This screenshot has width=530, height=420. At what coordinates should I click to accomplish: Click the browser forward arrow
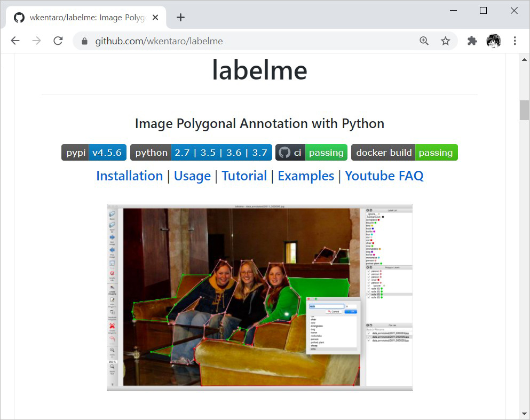coord(36,41)
